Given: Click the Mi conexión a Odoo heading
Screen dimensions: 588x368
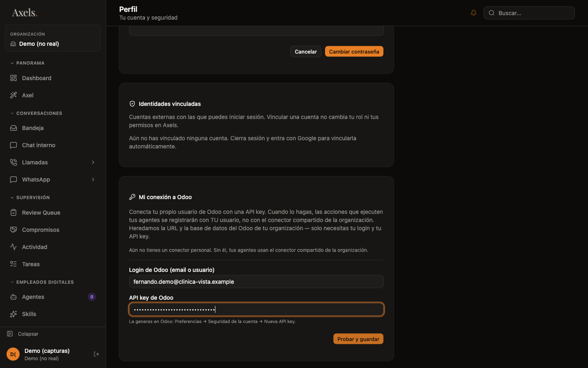Looking at the screenshot, I should point(165,197).
